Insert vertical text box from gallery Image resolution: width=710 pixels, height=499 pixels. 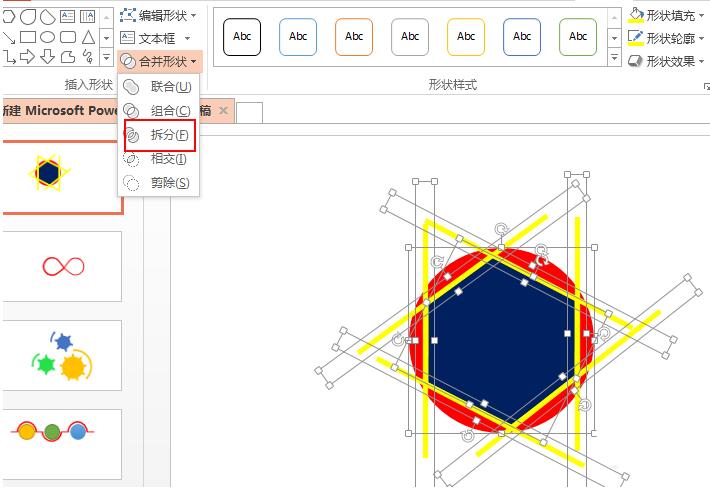87,17
